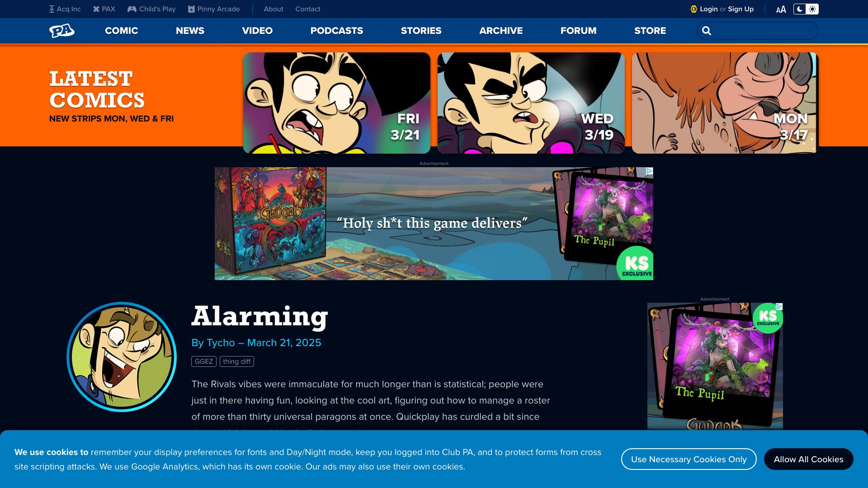Select the GGEZ tag
Image resolution: width=868 pixels, height=488 pixels.
click(x=204, y=361)
